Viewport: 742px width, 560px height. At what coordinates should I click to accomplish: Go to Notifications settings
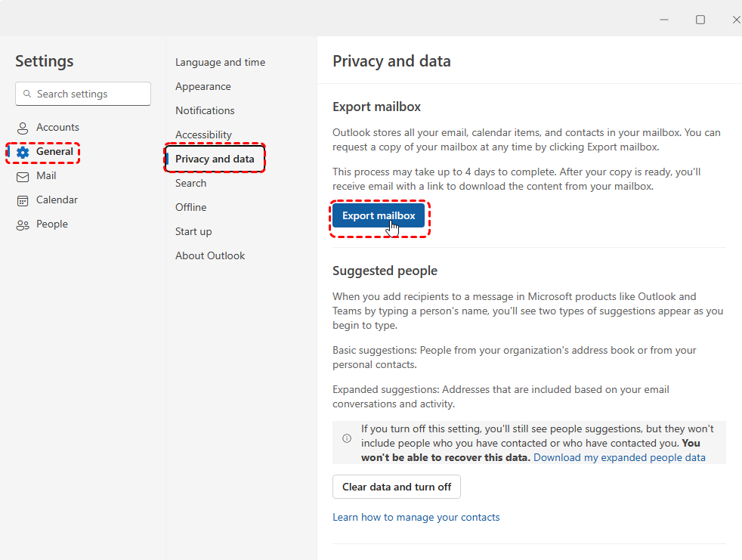click(x=205, y=110)
